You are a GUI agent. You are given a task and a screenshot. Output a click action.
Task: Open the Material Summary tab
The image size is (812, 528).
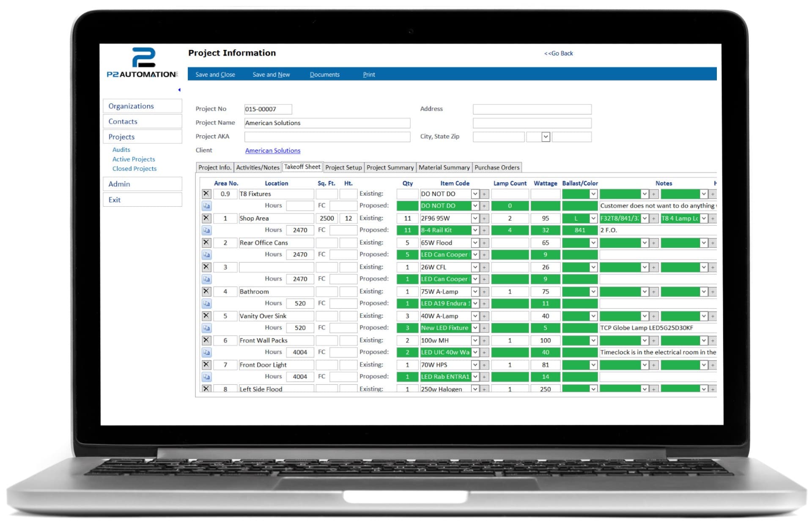[x=444, y=167]
